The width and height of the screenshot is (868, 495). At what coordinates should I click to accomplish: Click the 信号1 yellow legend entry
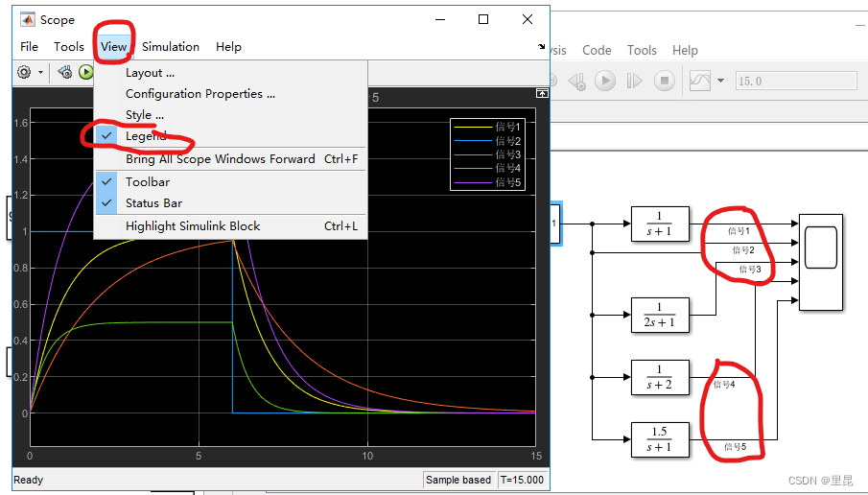487,127
